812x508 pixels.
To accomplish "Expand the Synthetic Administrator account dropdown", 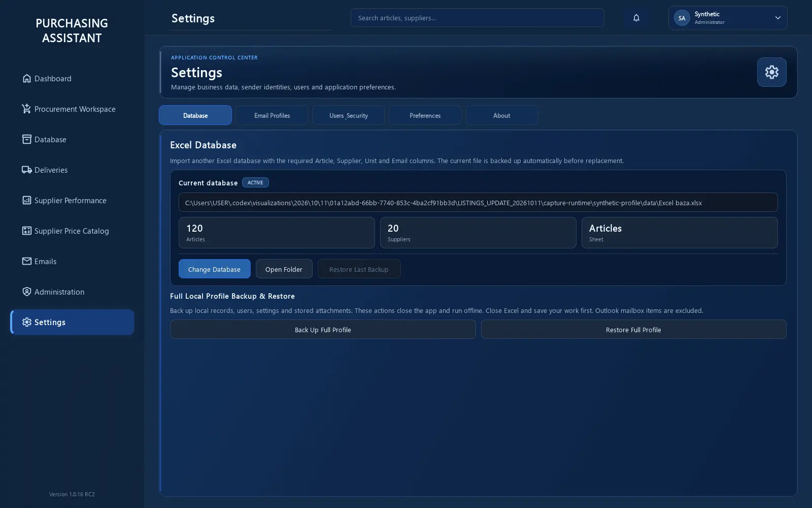I will click(728, 18).
